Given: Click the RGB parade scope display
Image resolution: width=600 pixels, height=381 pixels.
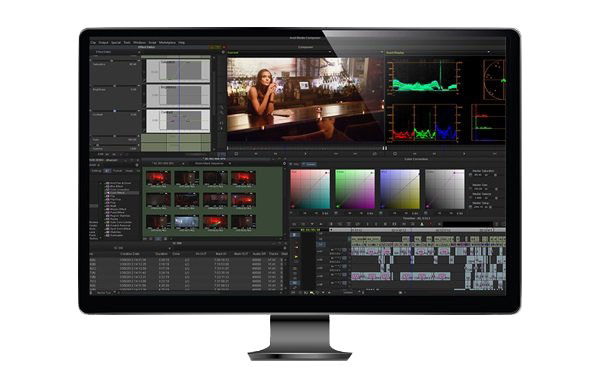Looking at the screenshot, I should pyautogui.click(x=424, y=122).
